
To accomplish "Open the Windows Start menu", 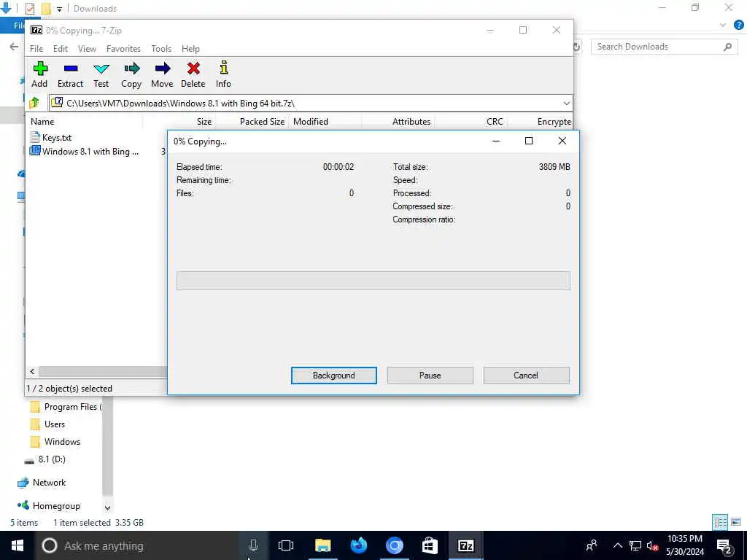I will pyautogui.click(x=18, y=545).
